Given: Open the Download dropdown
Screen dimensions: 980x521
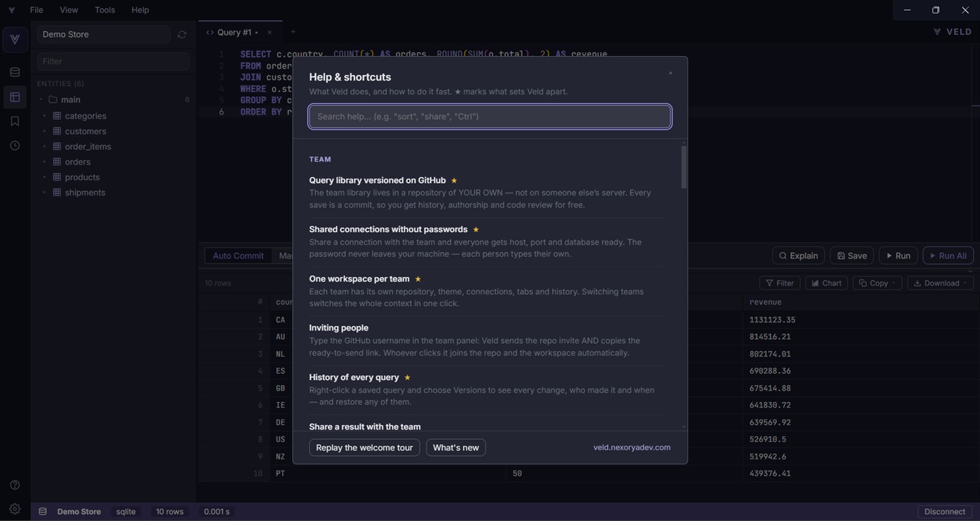Looking at the screenshot, I should [941, 283].
